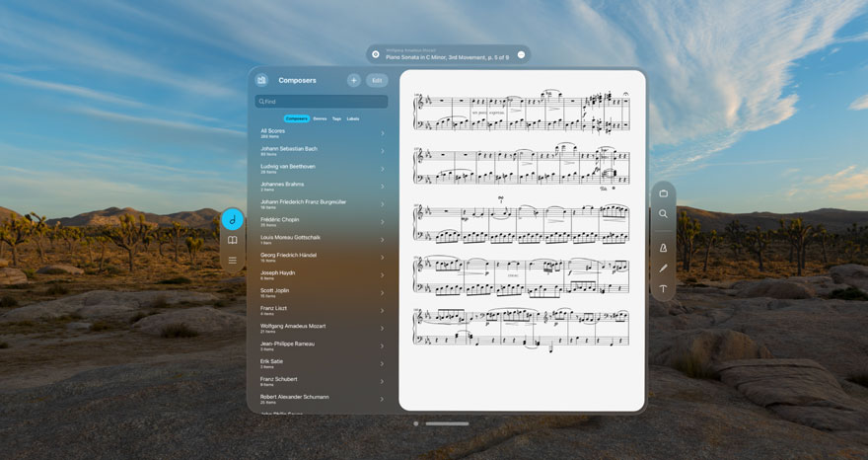The image size is (868, 460).
Task: Click the Edit button in Composers panel
Action: pos(377,80)
